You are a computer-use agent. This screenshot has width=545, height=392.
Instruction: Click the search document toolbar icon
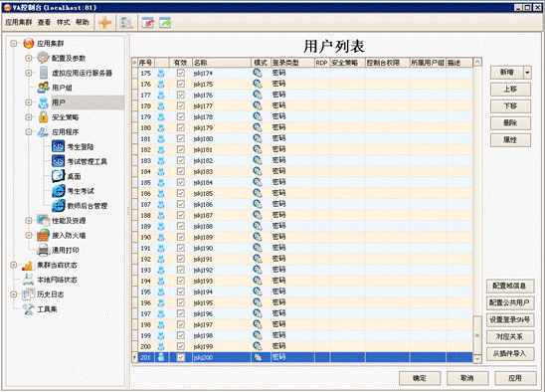126,23
